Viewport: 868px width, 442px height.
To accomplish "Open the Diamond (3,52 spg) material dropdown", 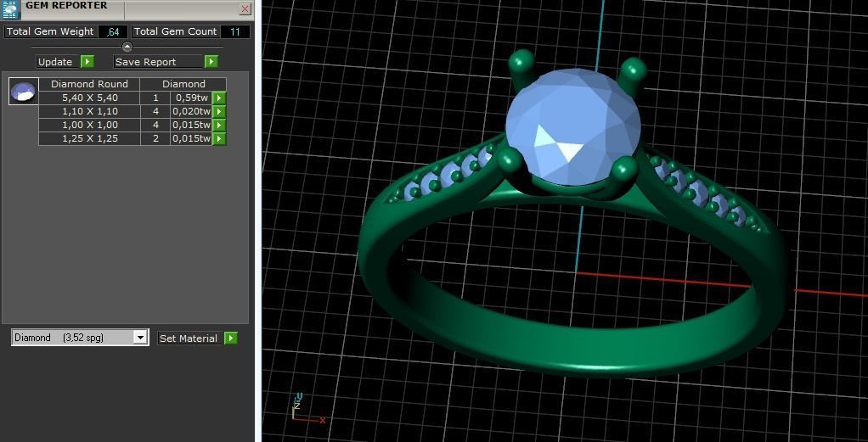I will pos(141,338).
